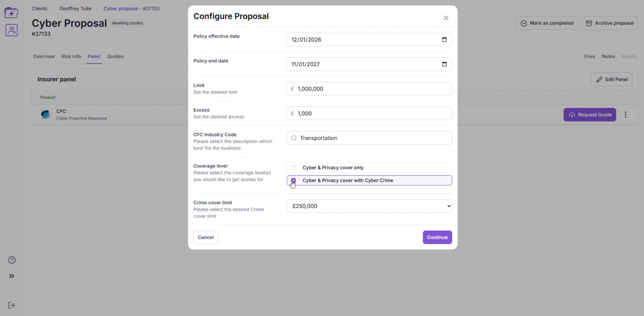644x316 pixels.
Task: Open the Crime cover limit dropdown
Action: coord(369,206)
